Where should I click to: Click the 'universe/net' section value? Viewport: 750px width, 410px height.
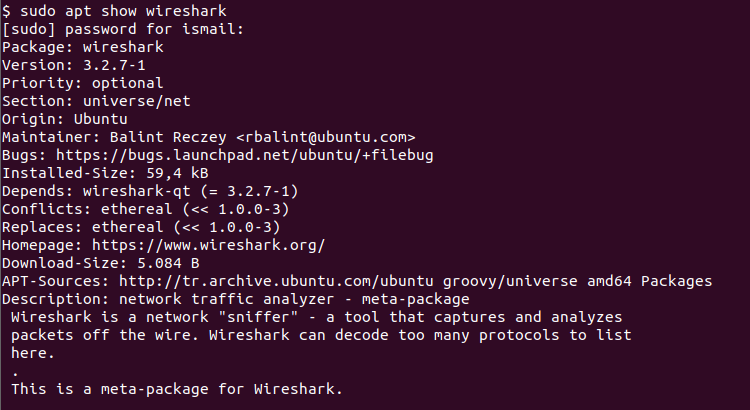click(137, 101)
